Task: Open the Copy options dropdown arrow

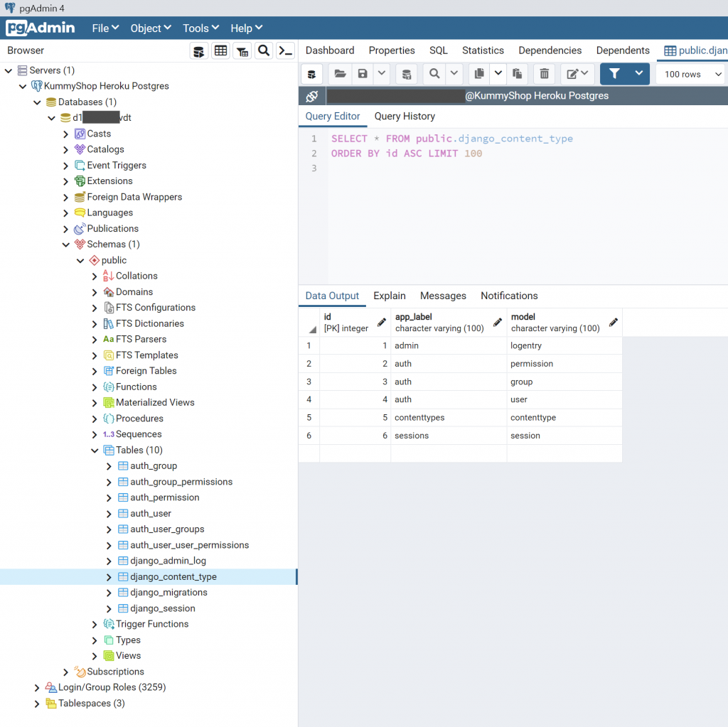Action: point(498,73)
